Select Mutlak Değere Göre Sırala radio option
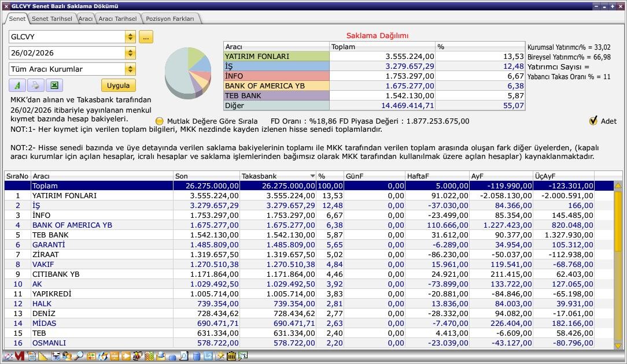 click(160, 121)
